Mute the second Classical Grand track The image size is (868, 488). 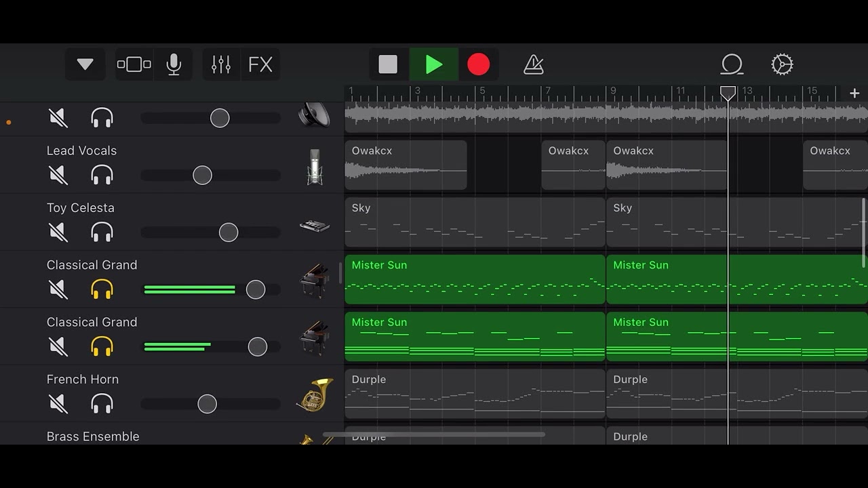pos(58,347)
